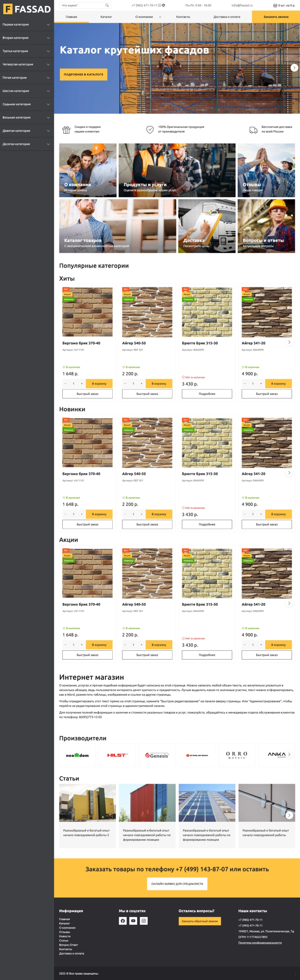The width and height of the screenshot is (300, 980).
Task: Increase quantity of Айгер 541-20 in Новинки
Action: [261, 514]
